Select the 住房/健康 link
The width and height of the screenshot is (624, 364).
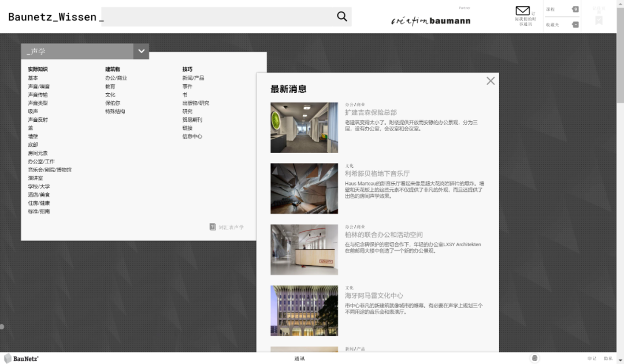click(x=39, y=203)
